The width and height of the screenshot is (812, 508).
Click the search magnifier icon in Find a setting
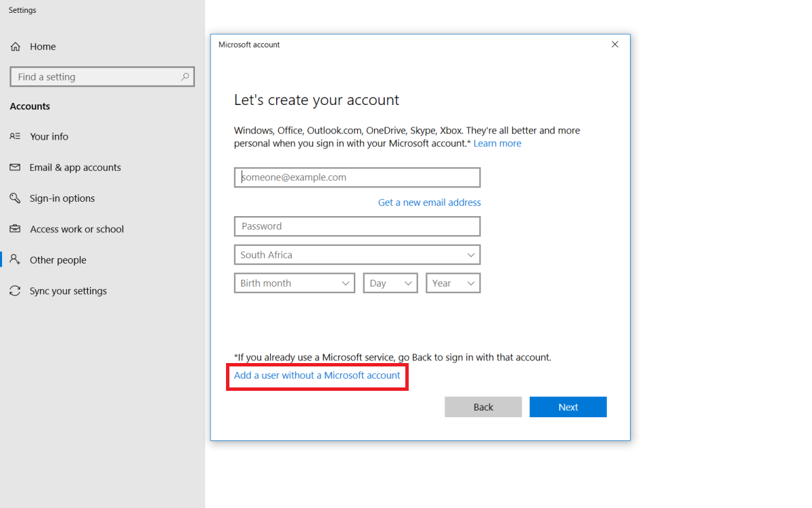pyautogui.click(x=185, y=77)
